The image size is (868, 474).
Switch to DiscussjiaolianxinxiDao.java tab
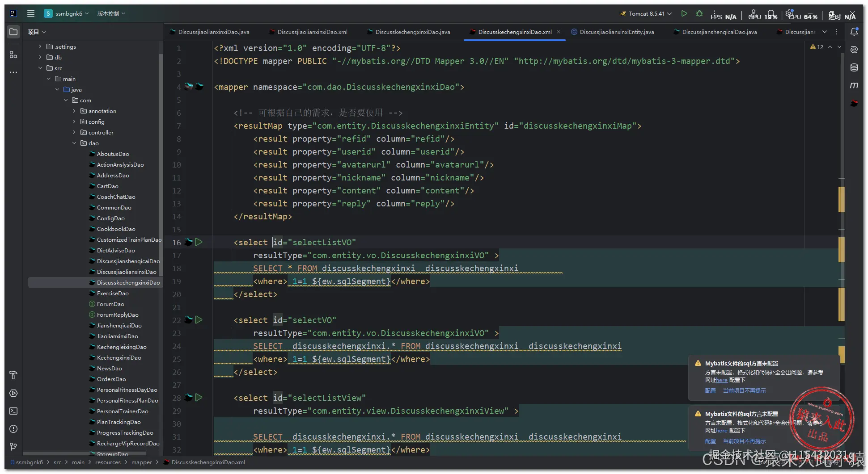coord(209,32)
